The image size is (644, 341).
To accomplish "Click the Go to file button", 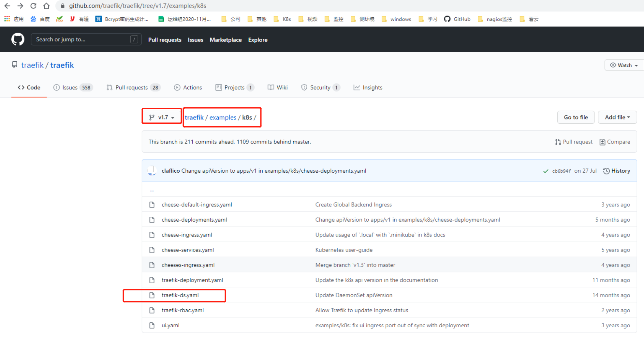I will click(x=576, y=117).
